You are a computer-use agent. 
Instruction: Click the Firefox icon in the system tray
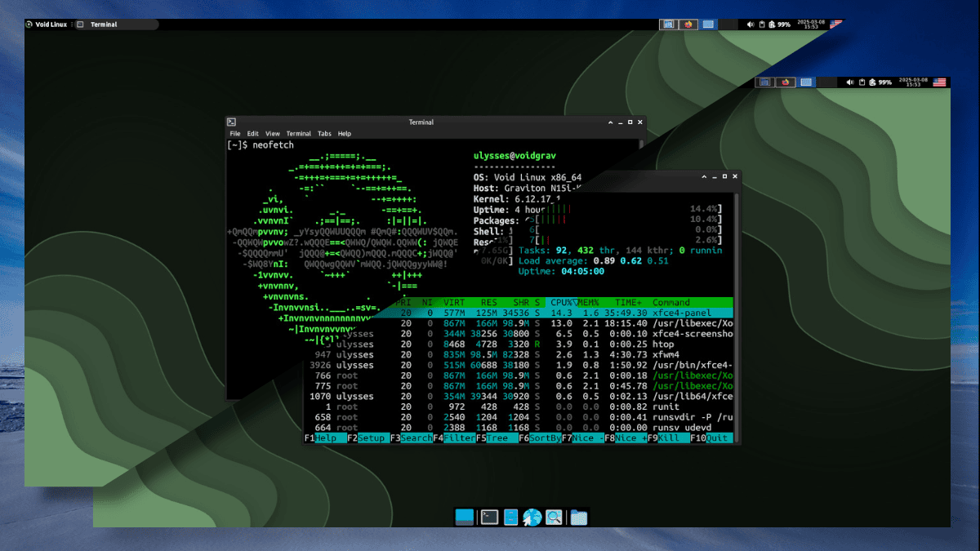pyautogui.click(x=687, y=24)
